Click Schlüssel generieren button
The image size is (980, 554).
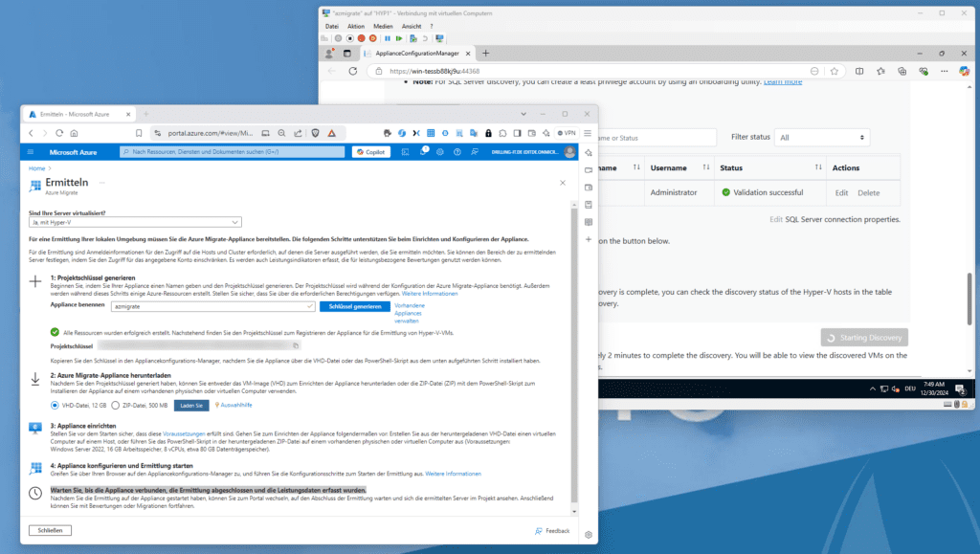(354, 307)
